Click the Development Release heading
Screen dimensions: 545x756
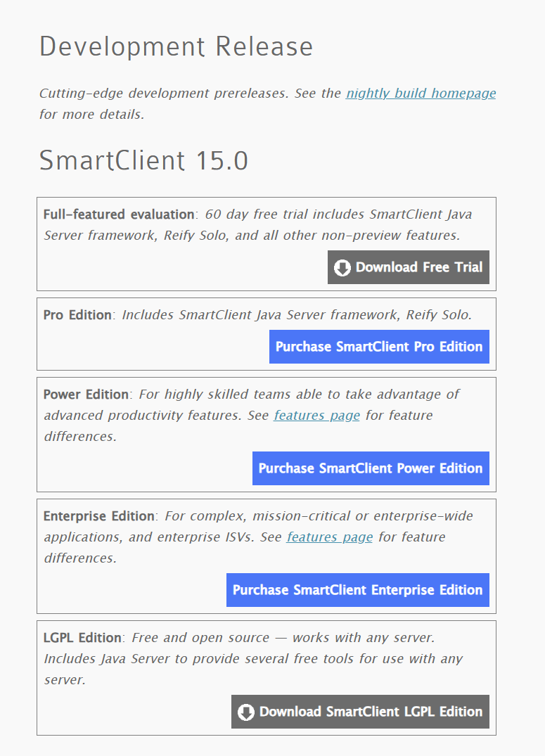coord(176,47)
